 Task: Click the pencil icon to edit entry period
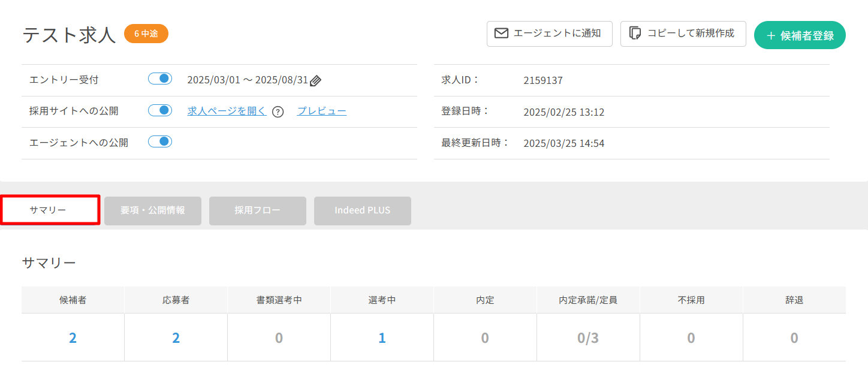pos(316,81)
